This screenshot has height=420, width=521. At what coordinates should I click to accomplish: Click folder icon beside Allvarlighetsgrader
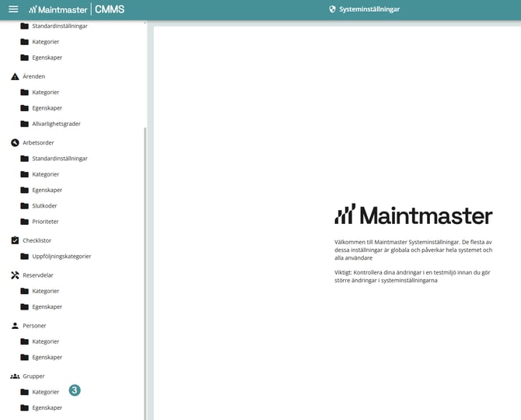[25, 124]
